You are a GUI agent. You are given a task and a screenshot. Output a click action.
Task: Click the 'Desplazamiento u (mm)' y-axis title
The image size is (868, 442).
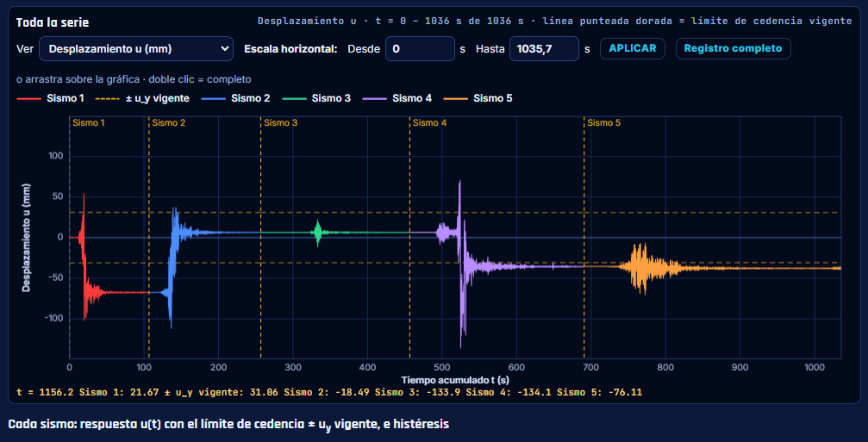click(26, 237)
